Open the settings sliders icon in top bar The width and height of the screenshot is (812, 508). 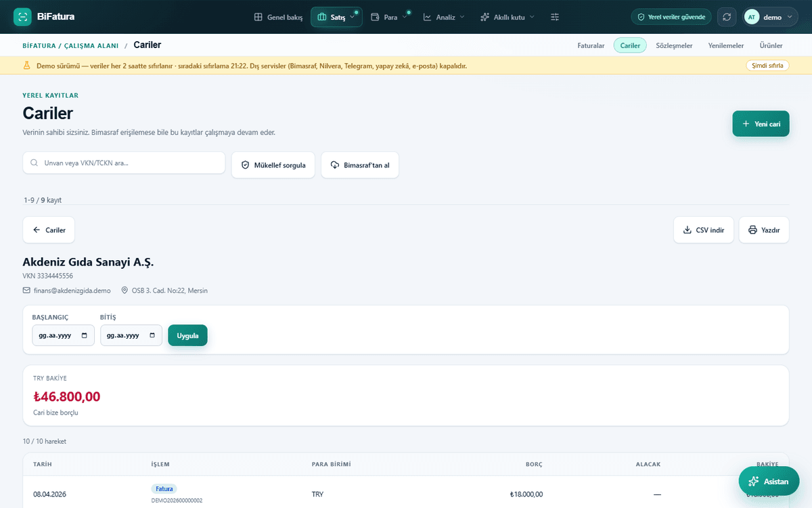(555, 17)
